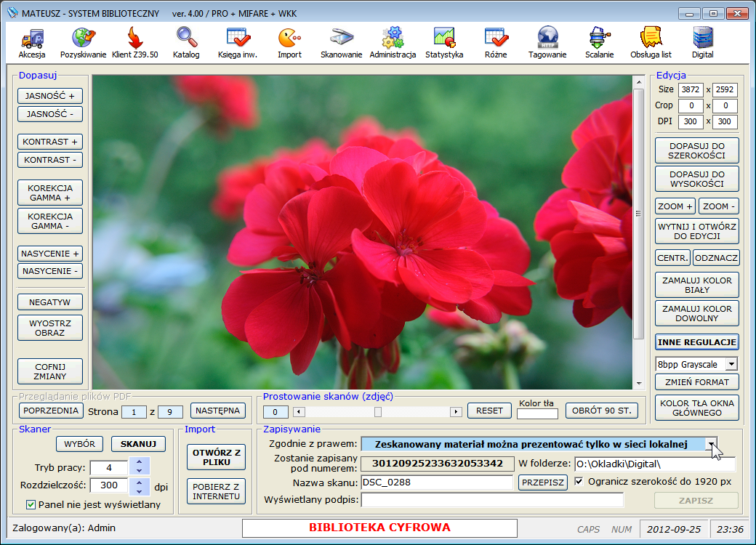Click the Klient Z39.50 toolbar icon
The width and height of the screenshot is (756, 545).
click(134, 38)
